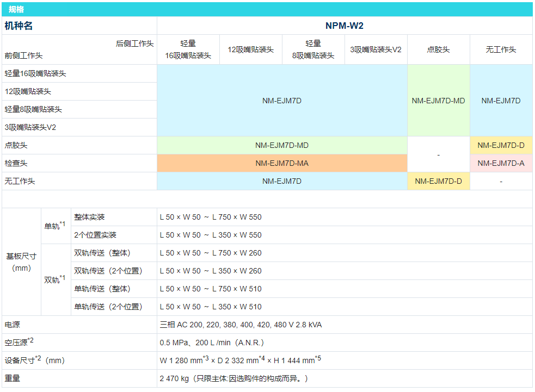Select the 基板尺寸 (mm) label
The image size is (535, 392).
click(21, 262)
